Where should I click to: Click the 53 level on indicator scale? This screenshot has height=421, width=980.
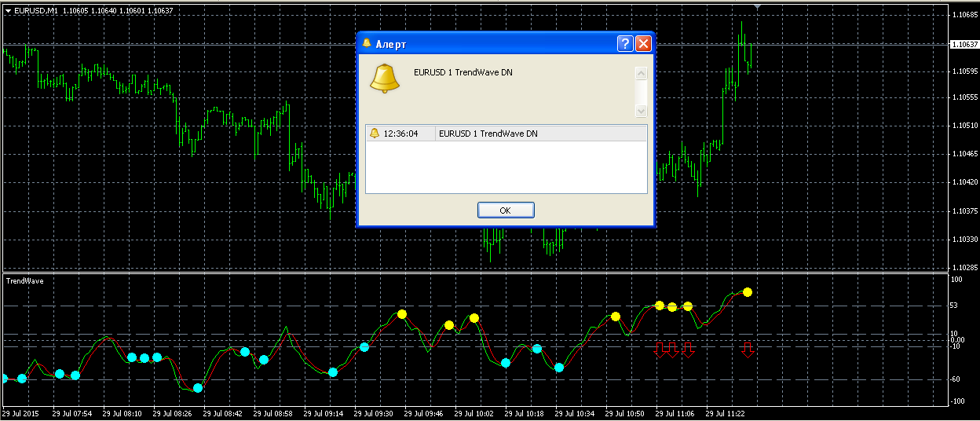pyautogui.click(x=956, y=306)
